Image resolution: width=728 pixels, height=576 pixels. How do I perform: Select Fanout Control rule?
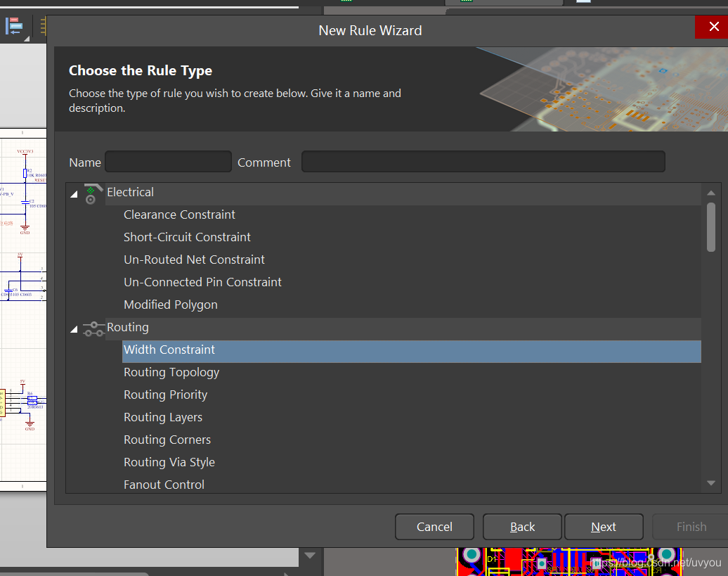pyautogui.click(x=164, y=485)
